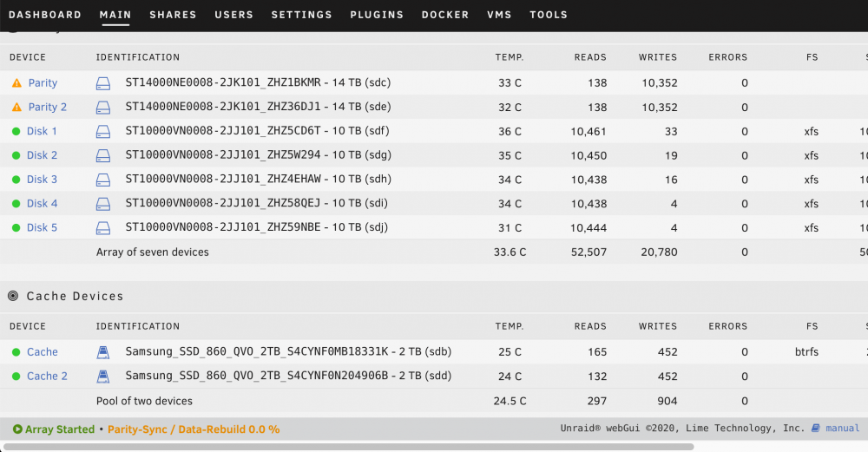Click Parity-Sync / Data-Rebuild 0.0 % status
The image size is (868, 452).
(194, 429)
